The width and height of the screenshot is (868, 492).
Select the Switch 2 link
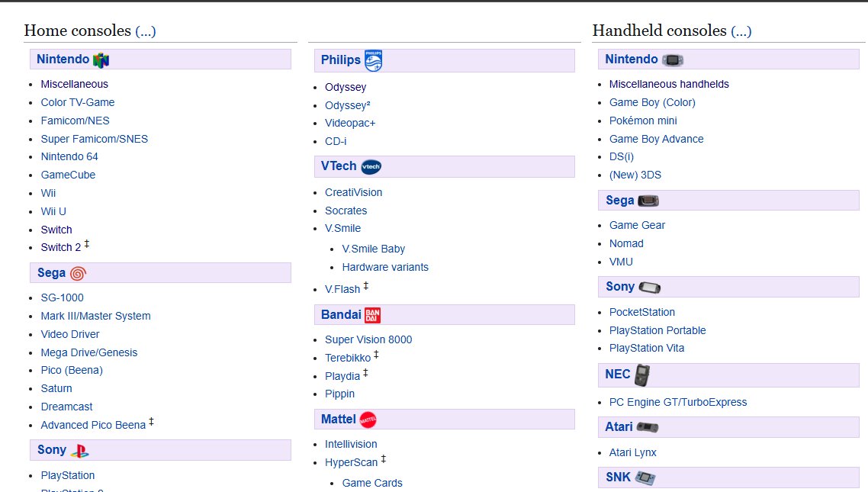tap(61, 247)
